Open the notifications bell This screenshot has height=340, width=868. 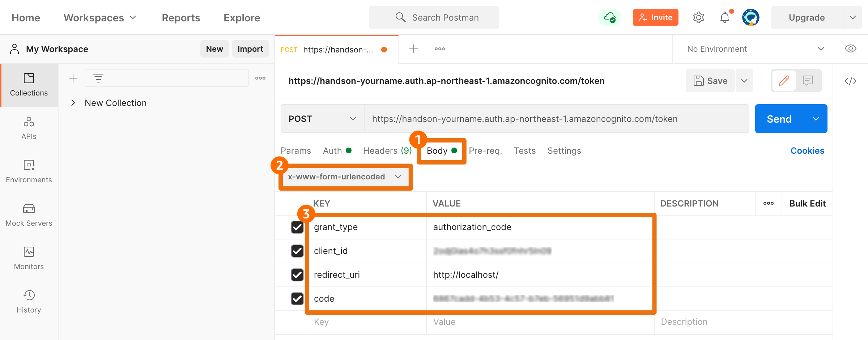click(725, 17)
